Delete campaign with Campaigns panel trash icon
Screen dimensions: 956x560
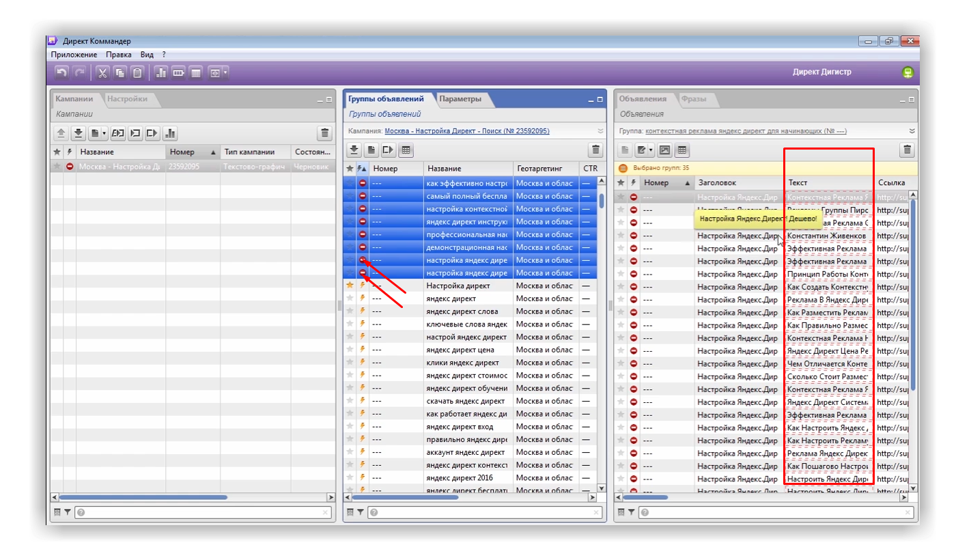coord(324,133)
